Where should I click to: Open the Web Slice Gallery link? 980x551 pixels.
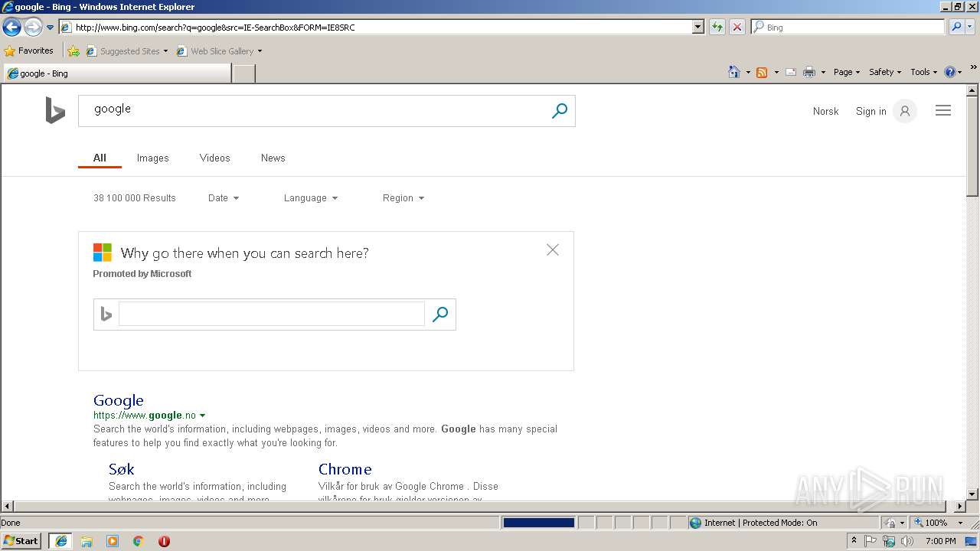219,51
